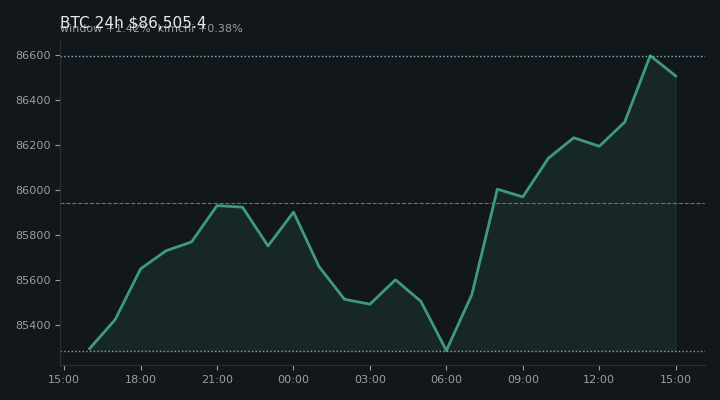Select the kimchi +0.38% subtitle text
The width and height of the screenshot is (720, 400).
tap(200, 29)
